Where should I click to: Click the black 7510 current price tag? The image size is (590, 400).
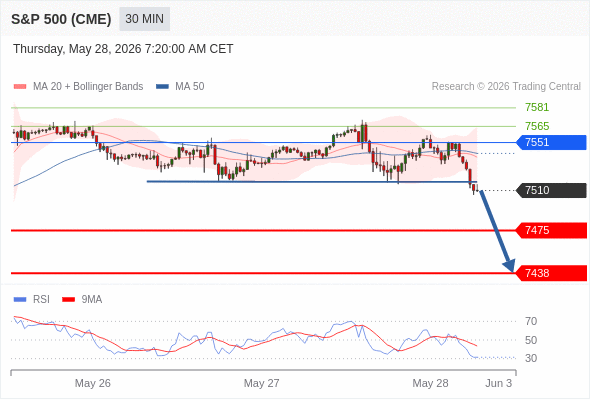click(x=551, y=190)
